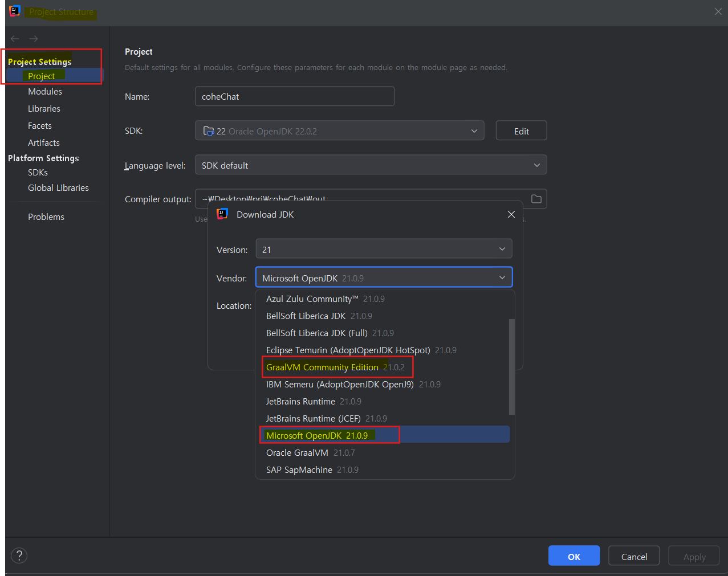Open the SDK dropdown showing Oracle OpenJDK 22.0.2
Screen dimensions: 728x576
point(340,130)
